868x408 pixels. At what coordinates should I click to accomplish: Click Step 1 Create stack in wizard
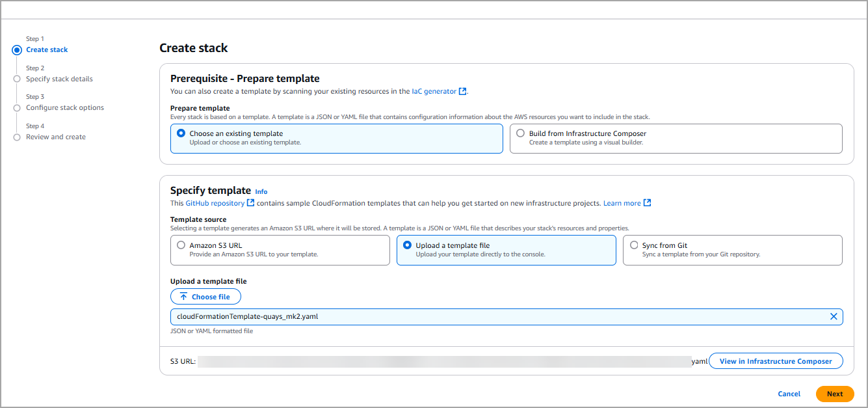pos(47,50)
